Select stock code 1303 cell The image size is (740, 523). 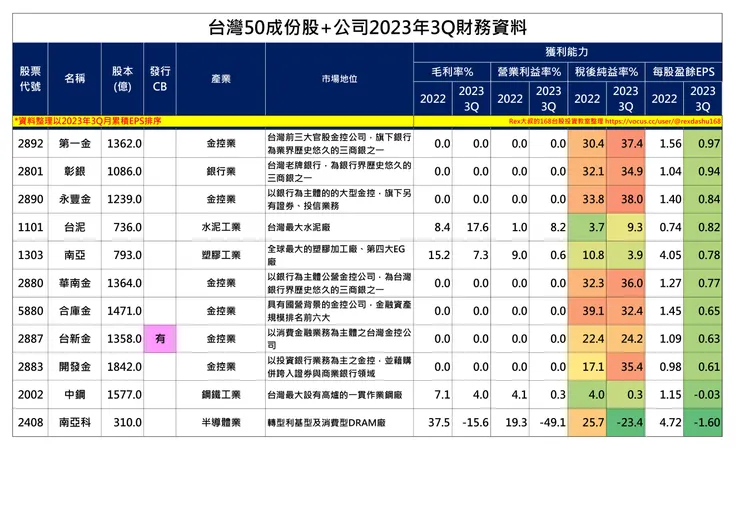[x=30, y=255]
